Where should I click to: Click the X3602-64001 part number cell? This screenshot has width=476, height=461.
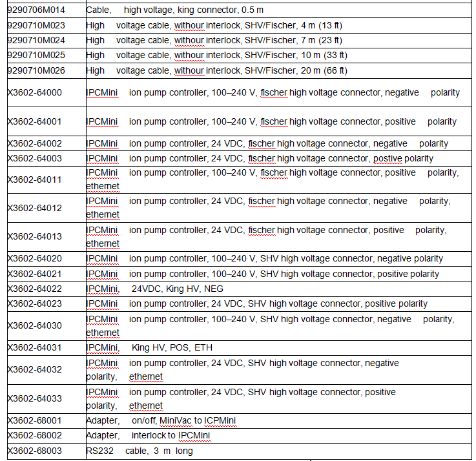click(34, 121)
